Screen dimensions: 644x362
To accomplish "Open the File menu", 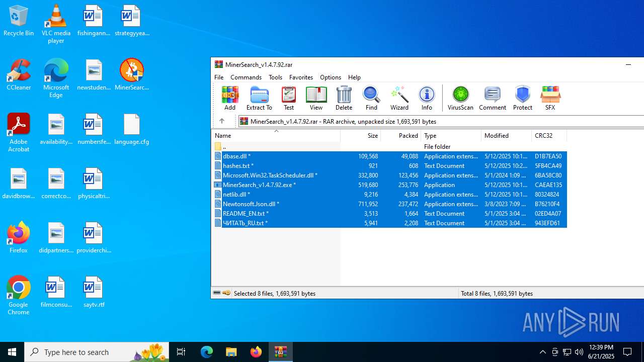I will coord(219,77).
